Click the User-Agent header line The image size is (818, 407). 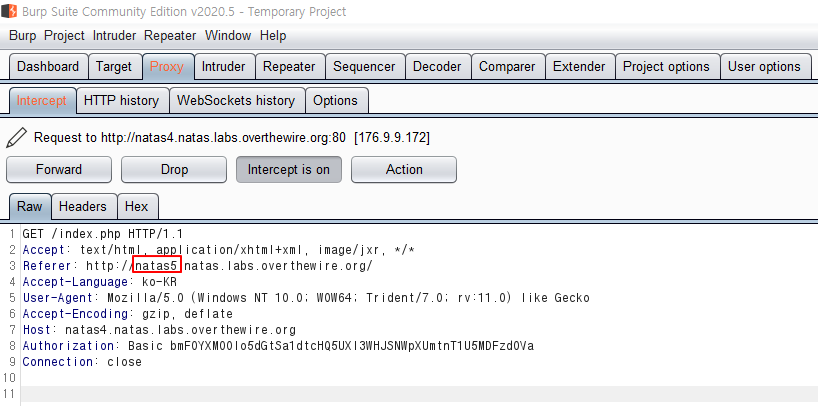pyautogui.click(x=306, y=298)
